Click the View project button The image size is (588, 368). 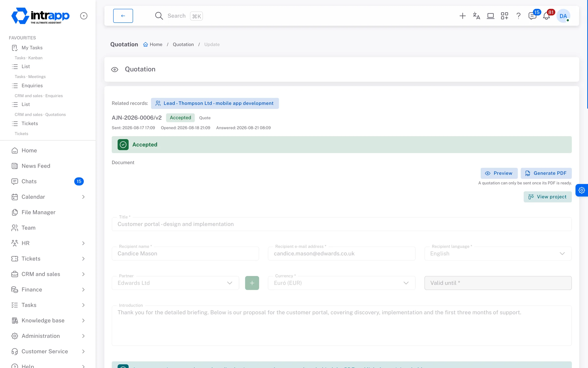548,197
